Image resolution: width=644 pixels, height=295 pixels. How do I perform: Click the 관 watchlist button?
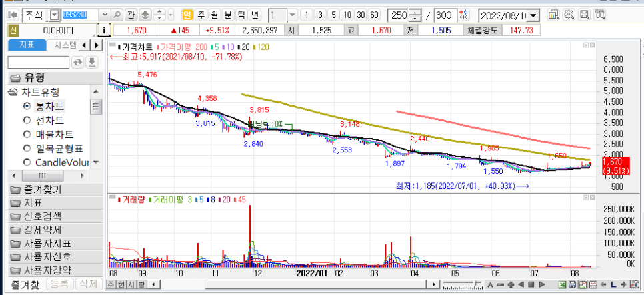(x=131, y=15)
